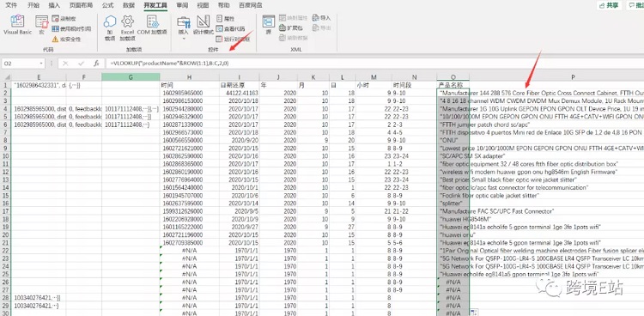Toggle 使用相对引用 relative references

pyautogui.click(x=71, y=28)
